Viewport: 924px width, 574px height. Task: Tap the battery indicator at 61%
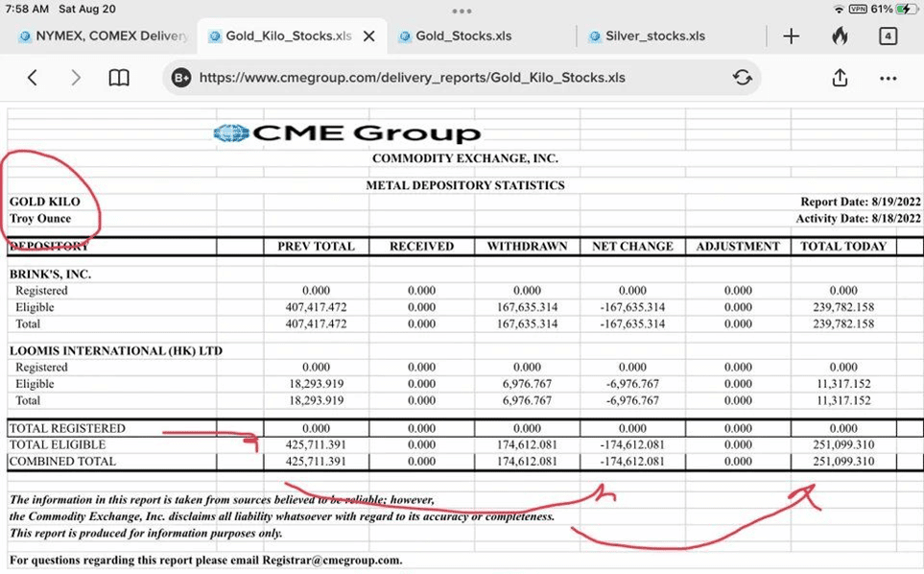(906, 9)
